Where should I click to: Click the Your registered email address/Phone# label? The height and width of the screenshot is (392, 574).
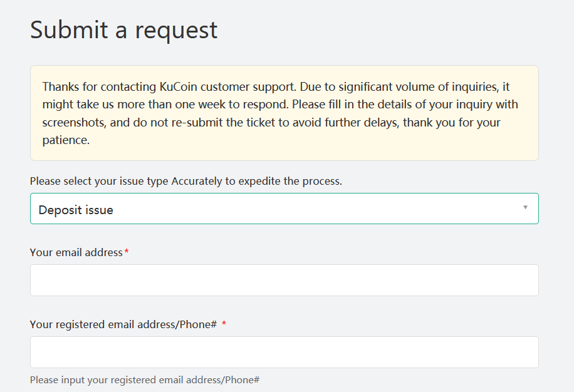pyautogui.click(x=122, y=324)
